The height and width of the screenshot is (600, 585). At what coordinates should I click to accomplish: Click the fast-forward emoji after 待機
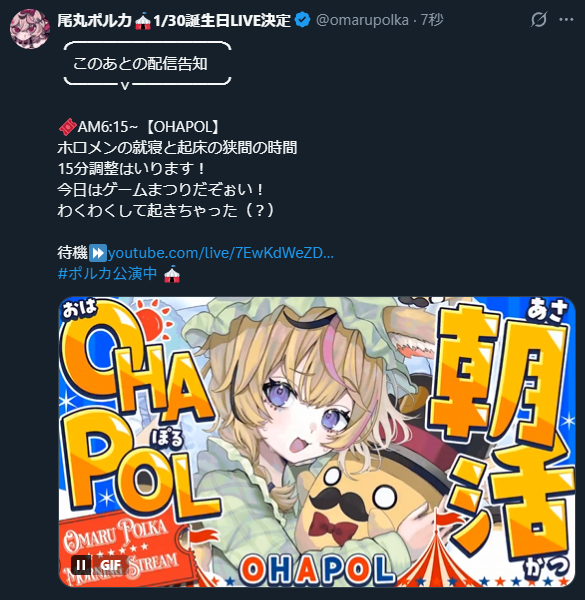pyautogui.click(x=98, y=253)
